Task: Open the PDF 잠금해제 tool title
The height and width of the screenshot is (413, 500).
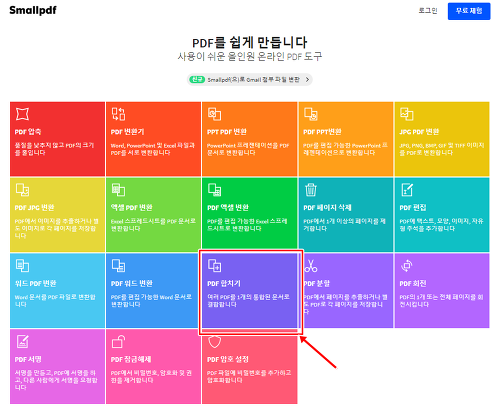Action: (131, 360)
